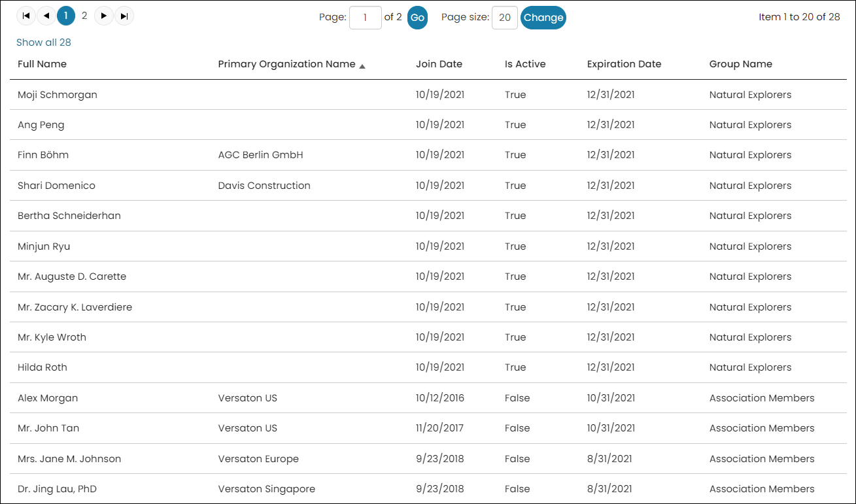Focus the Page size input field

[x=505, y=18]
